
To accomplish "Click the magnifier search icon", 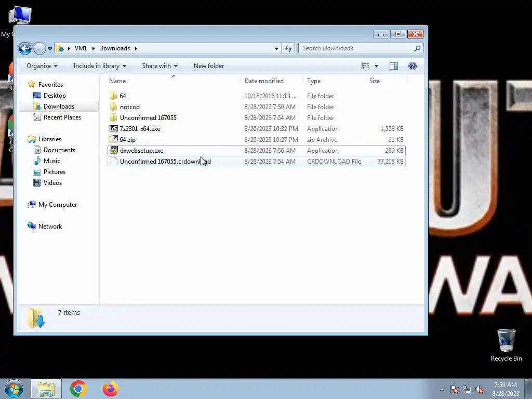I will (x=417, y=48).
